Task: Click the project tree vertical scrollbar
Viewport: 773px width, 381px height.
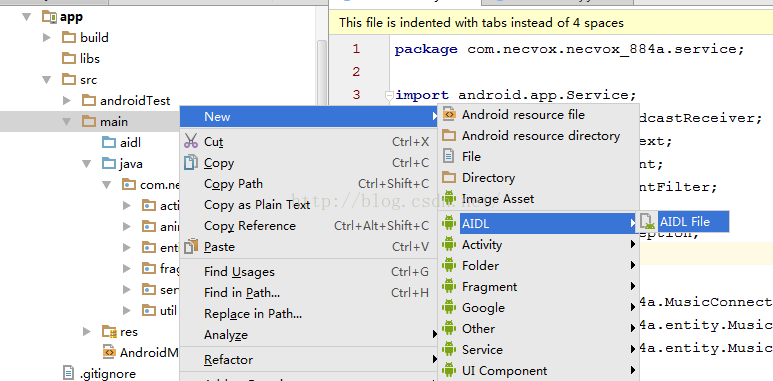Action: point(322,74)
